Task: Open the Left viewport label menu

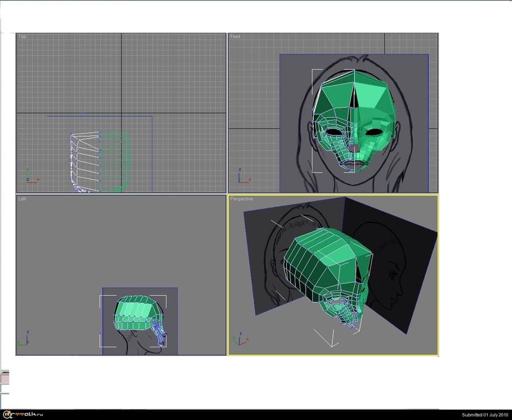Action: click(22, 199)
